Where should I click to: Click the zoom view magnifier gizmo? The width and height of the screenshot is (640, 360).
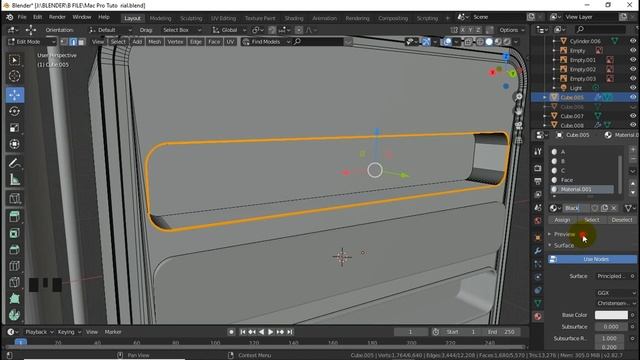click(x=518, y=97)
